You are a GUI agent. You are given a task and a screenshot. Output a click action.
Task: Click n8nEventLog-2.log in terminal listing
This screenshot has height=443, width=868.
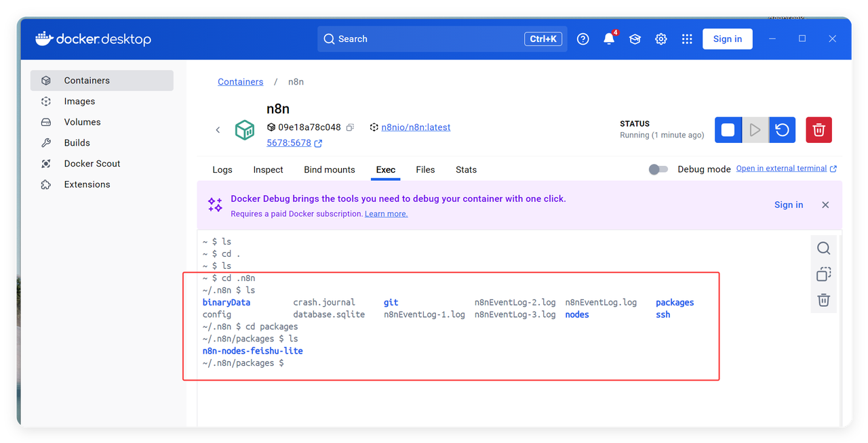click(x=515, y=303)
